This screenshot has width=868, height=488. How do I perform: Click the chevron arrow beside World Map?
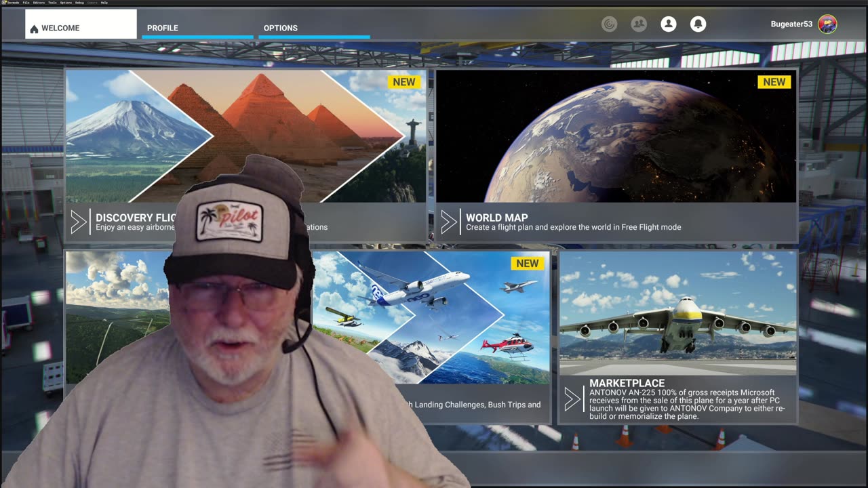pos(448,222)
